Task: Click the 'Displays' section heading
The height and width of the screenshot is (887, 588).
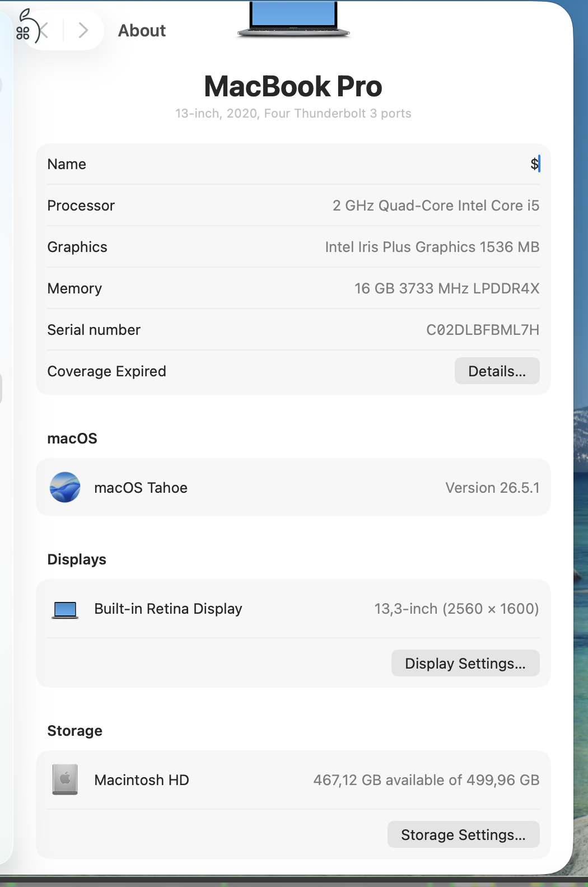Action: coord(77,559)
